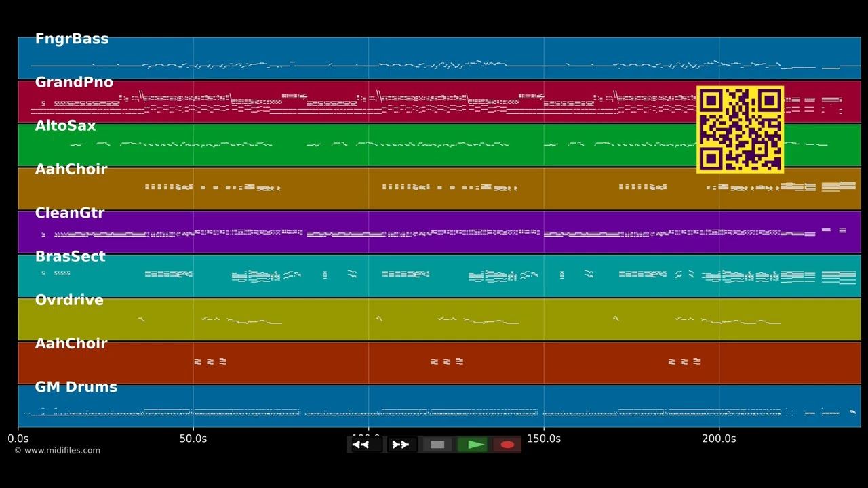Select the AltoSax track label
This screenshot has width=868, height=488.
[66, 126]
